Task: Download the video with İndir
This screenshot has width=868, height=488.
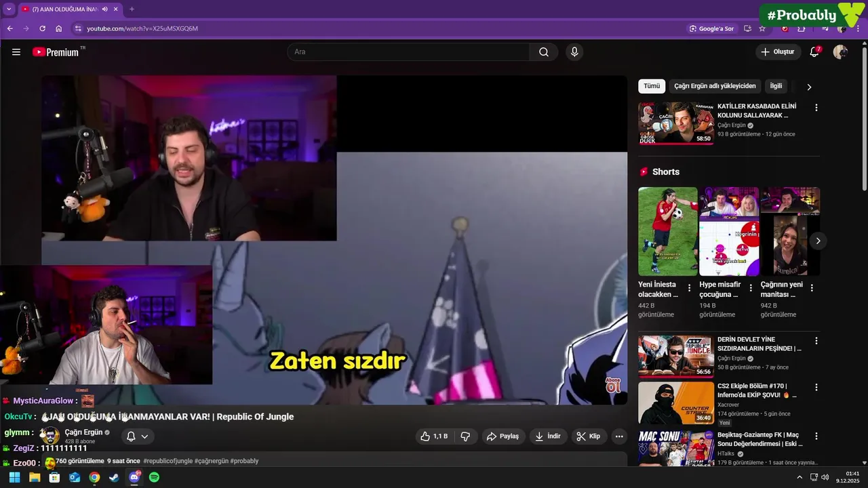Action: tap(548, 436)
